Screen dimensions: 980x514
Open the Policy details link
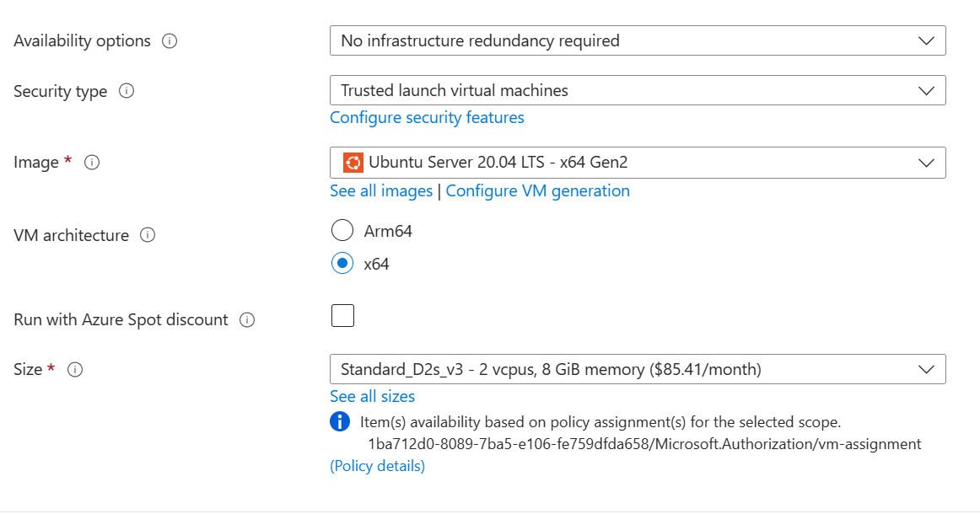point(378,466)
